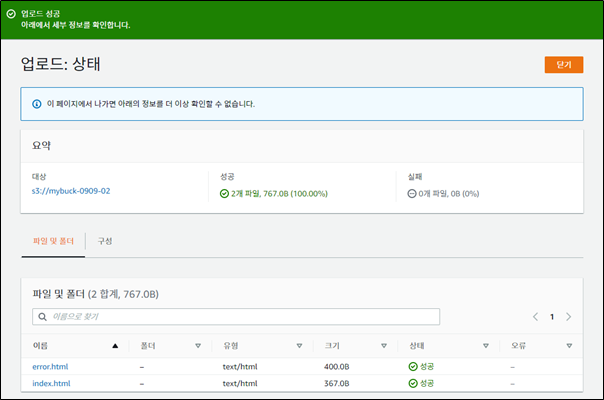Screen dimensions: 604x400
Task: Click the 파일 및 폴더 (2 합계, 767.0B) heading
Action: point(96,294)
